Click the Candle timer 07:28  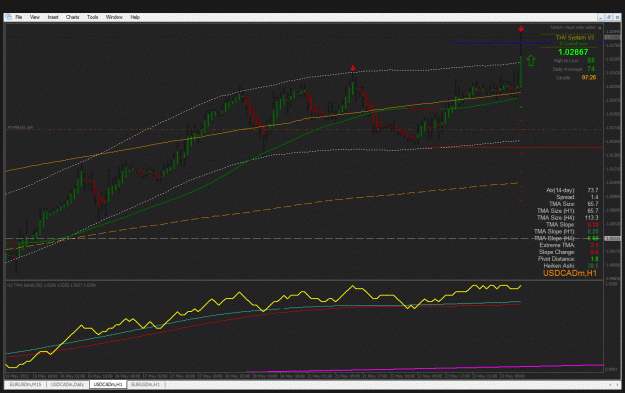(x=589, y=77)
